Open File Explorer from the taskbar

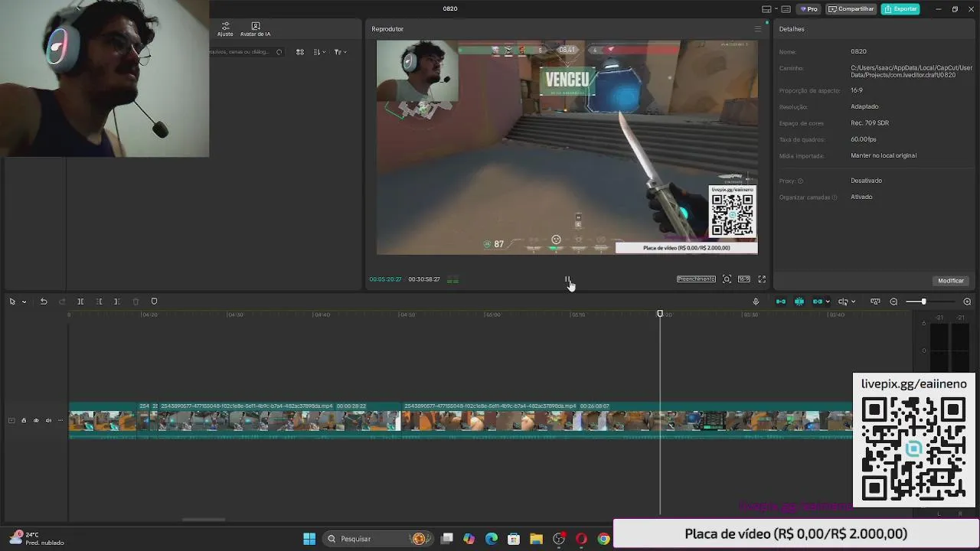[x=536, y=539]
